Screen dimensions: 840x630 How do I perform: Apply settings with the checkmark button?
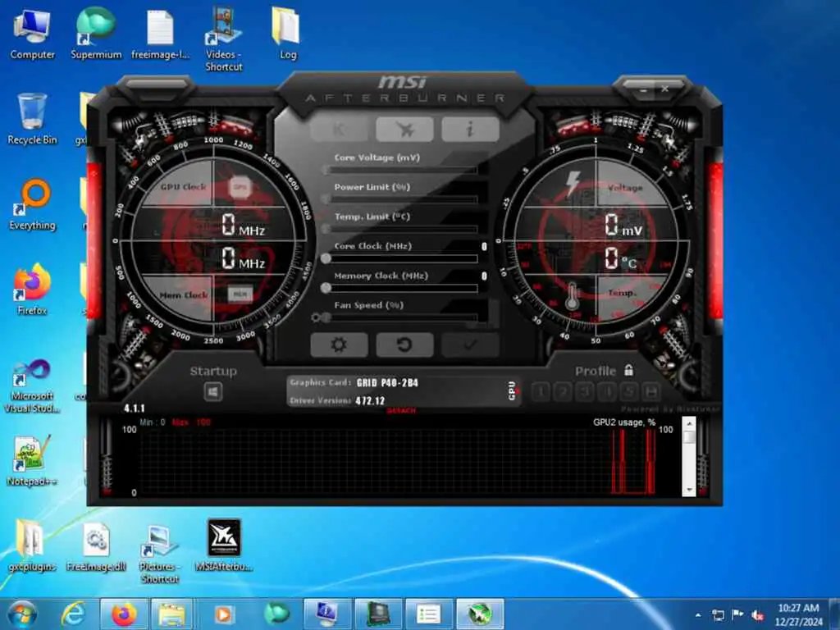click(x=470, y=345)
